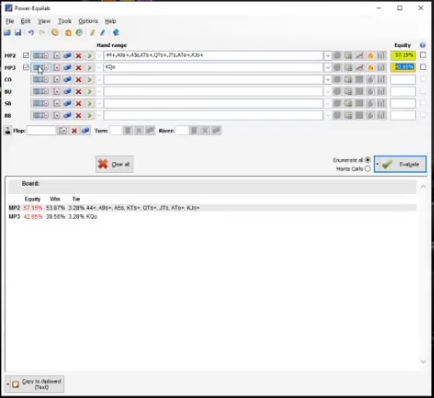Clear the CO hand range with red X
The height and width of the screenshot is (398, 434).
coord(79,80)
